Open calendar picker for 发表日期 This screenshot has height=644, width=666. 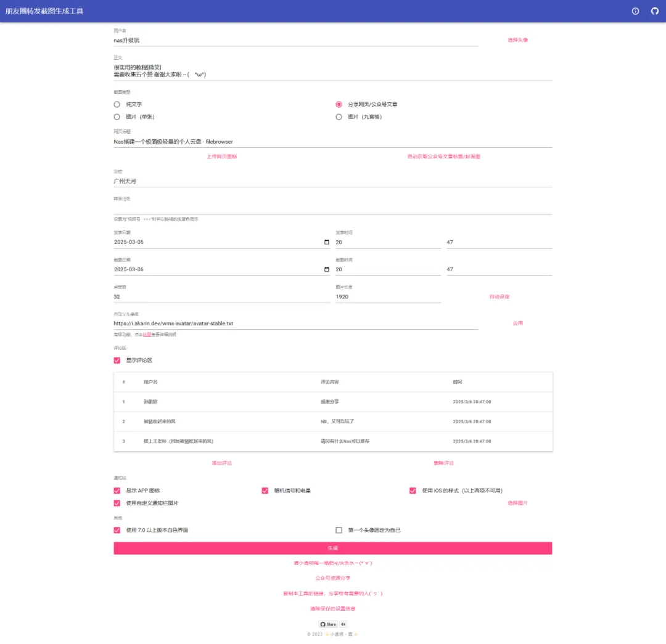coord(326,242)
